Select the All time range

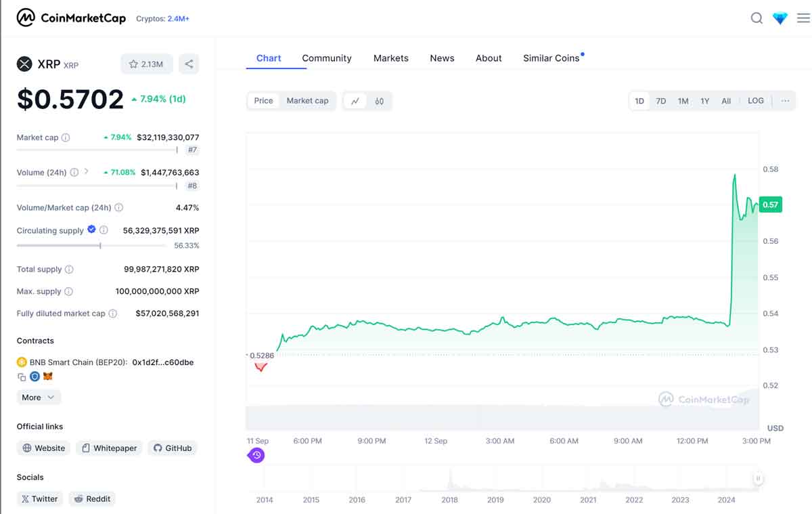(x=726, y=101)
